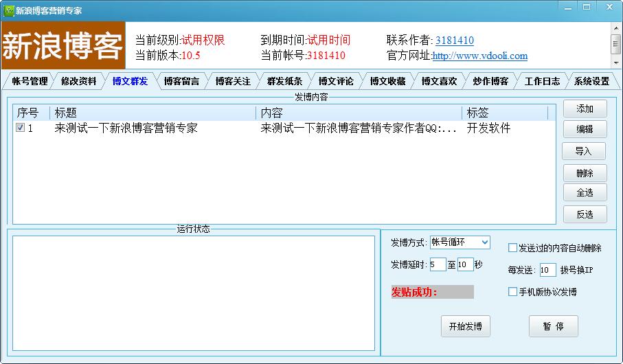This screenshot has height=364, width=623.
Task: Click the header panel scroll down arrow
Action: 616,62
